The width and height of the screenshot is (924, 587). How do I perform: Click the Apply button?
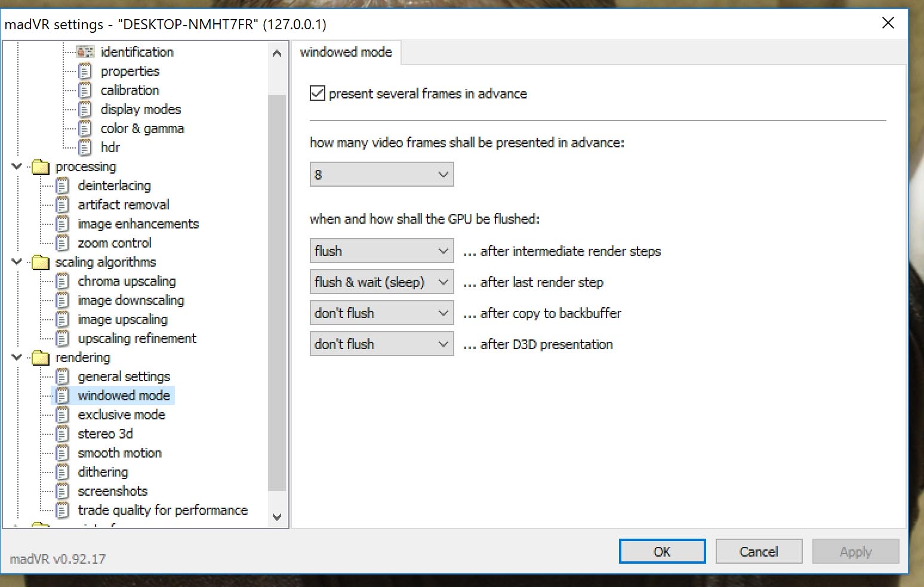[855, 552]
